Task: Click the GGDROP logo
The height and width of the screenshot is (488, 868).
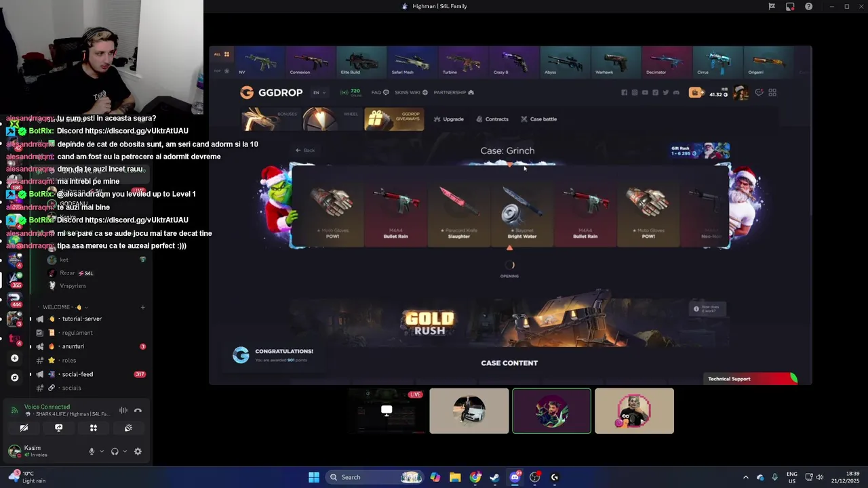Action: click(271, 92)
